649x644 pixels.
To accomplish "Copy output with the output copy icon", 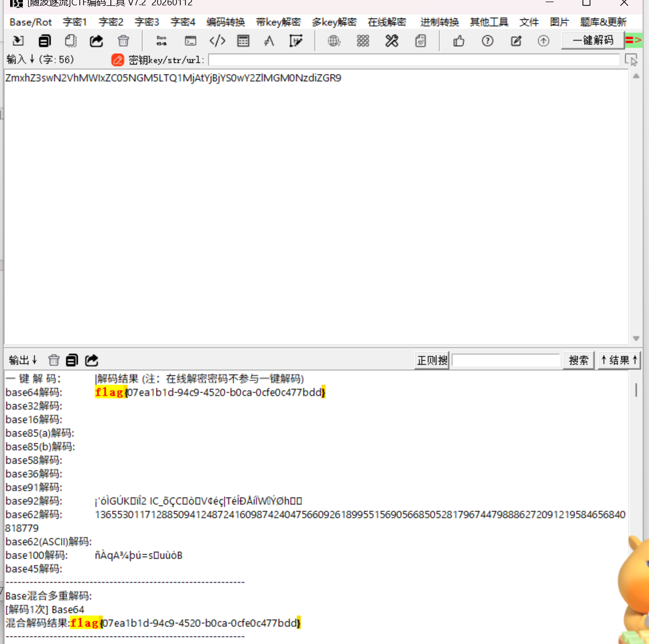I will pyautogui.click(x=72, y=360).
